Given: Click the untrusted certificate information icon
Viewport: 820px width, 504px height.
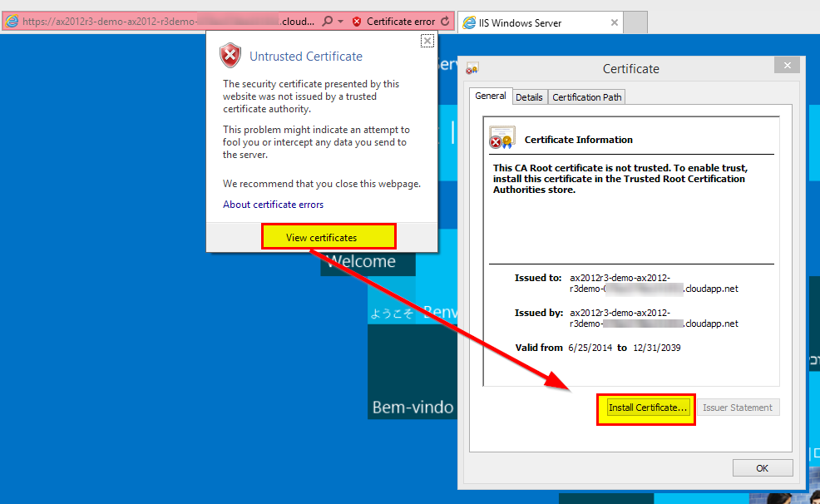Looking at the screenshot, I should coord(501,138).
